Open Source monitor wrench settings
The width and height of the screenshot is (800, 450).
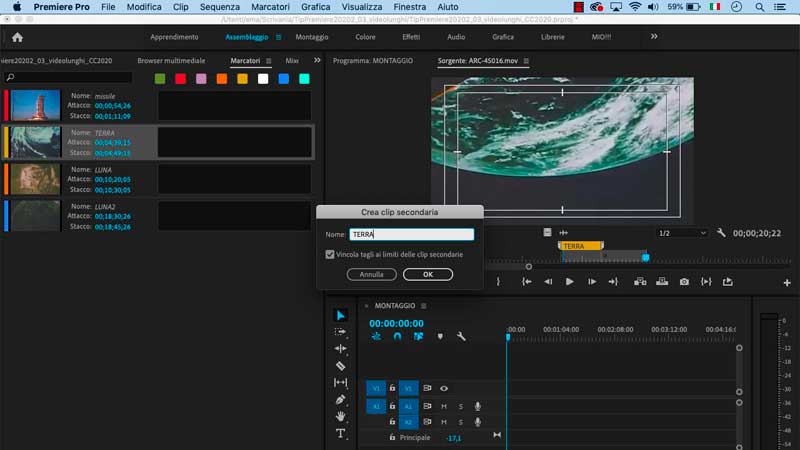pos(721,233)
